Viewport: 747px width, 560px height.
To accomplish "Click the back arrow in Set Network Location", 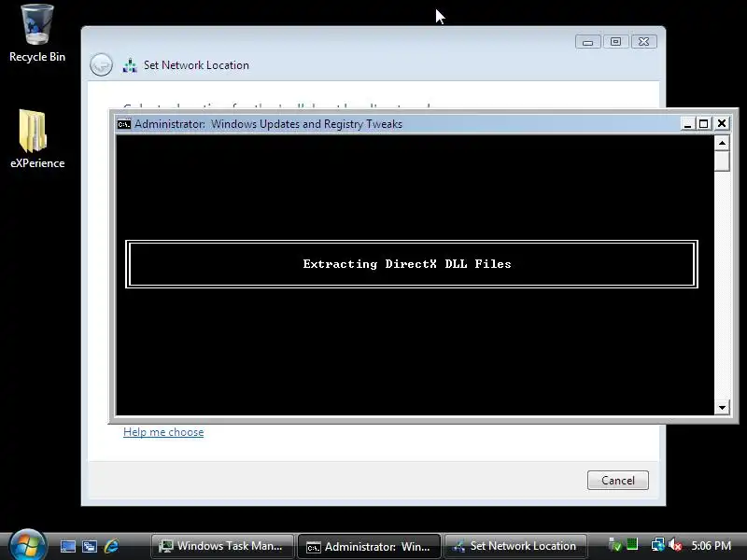I will 101,64.
